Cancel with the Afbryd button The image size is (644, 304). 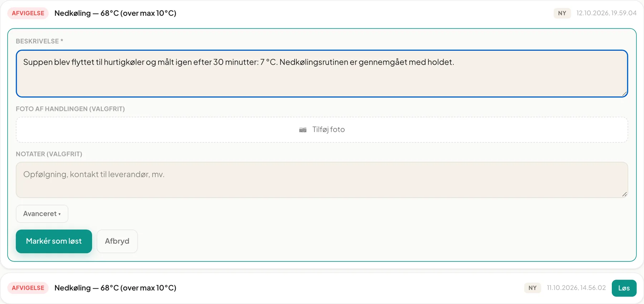117,241
